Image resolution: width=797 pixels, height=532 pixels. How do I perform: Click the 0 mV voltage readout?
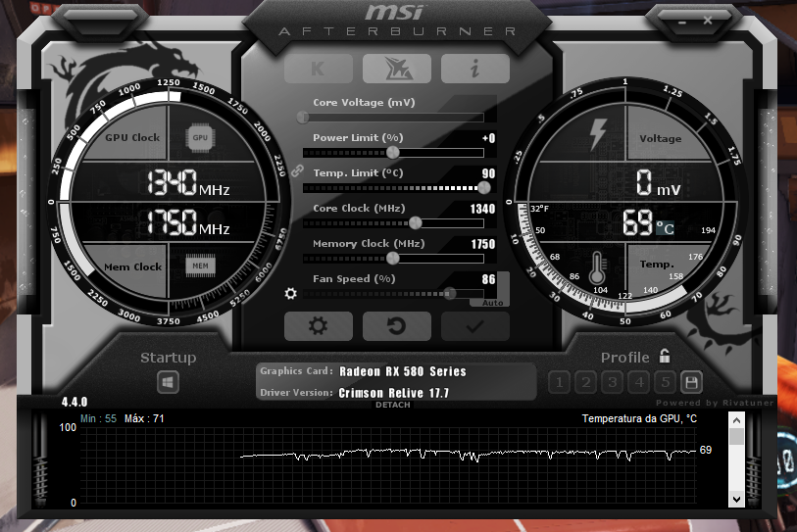pyautogui.click(x=658, y=183)
